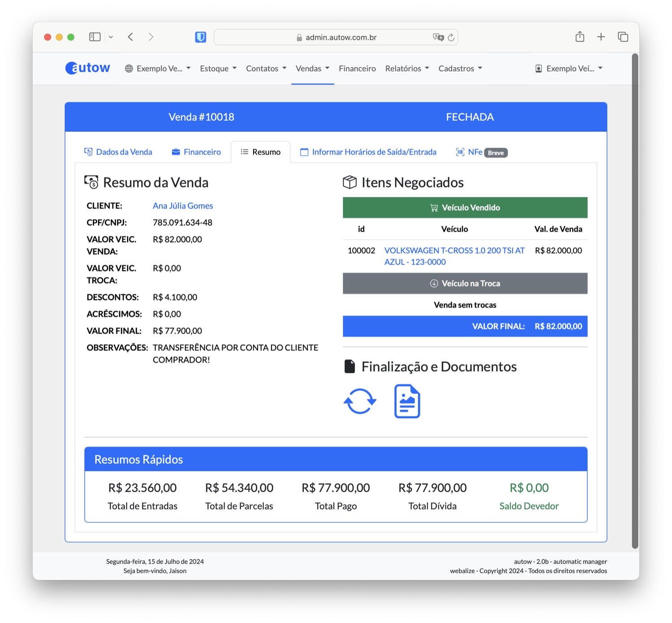This screenshot has height=623, width=672.
Task: Expand the sidebar options chevron in Safari
Action: click(111, 37)
